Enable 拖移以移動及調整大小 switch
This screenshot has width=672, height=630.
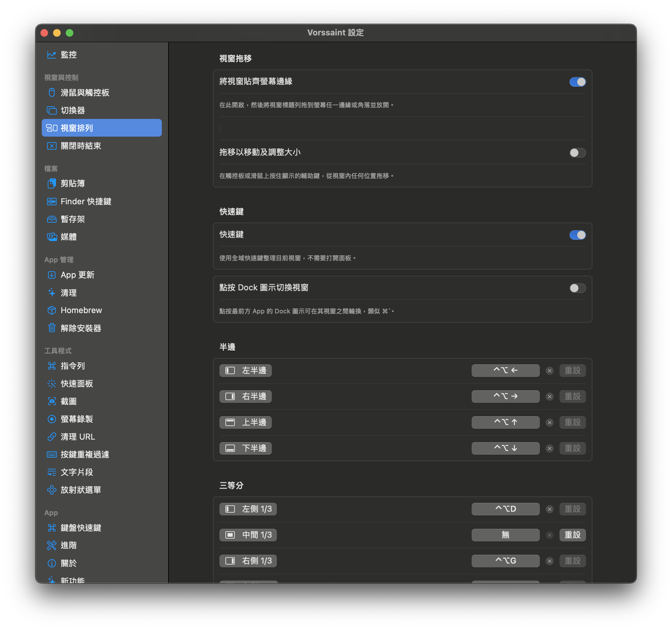577,153
